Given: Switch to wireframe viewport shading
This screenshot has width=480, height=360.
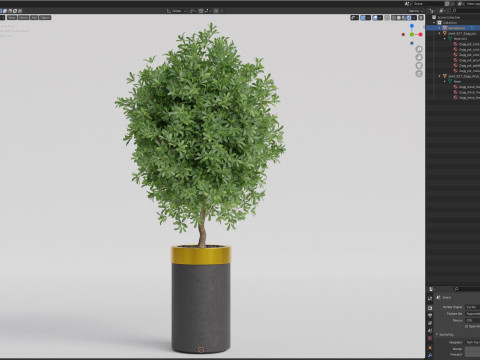Looking at the screenshot, I should 394,18.
